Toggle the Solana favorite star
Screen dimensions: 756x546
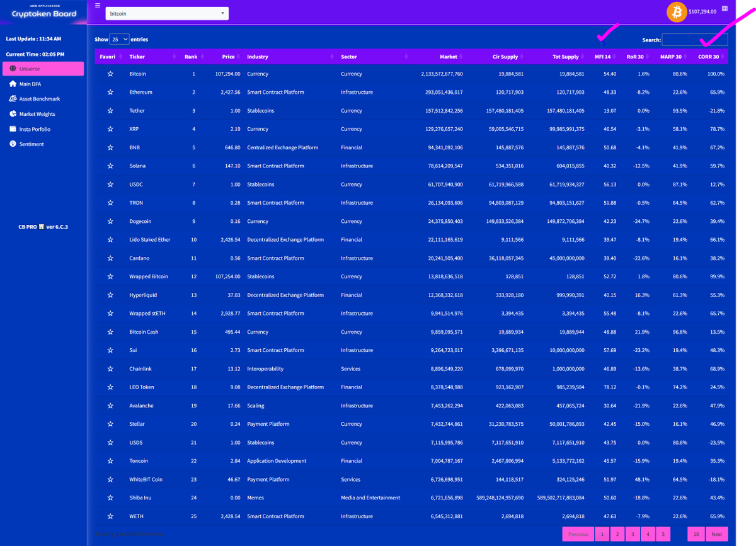[110, 166]
